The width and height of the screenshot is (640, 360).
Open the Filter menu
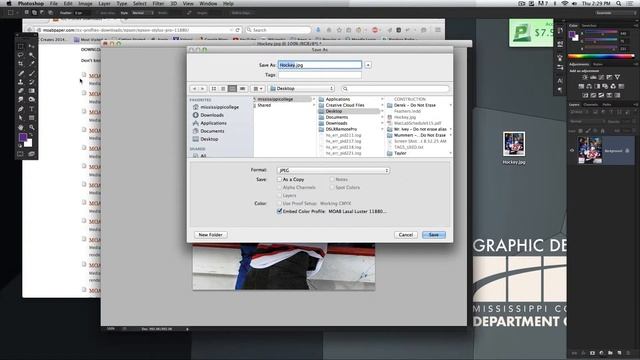[158, 3]
